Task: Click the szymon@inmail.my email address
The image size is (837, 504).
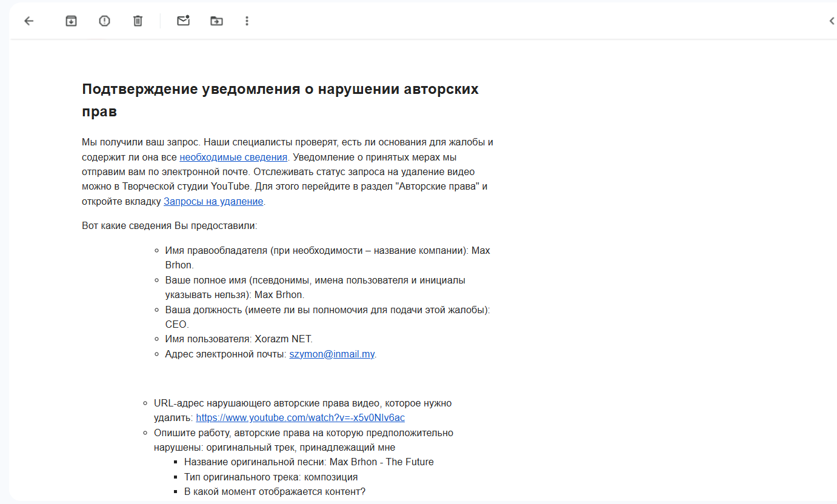Action: (332, 354)
